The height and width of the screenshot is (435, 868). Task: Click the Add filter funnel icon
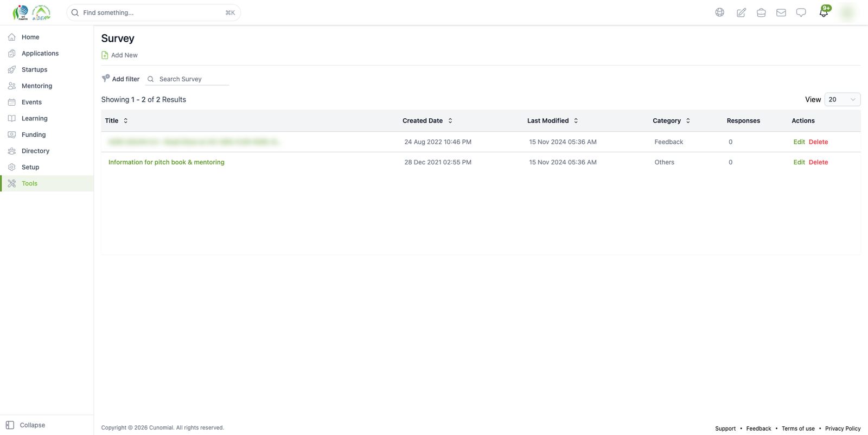[x=106, y=79]
